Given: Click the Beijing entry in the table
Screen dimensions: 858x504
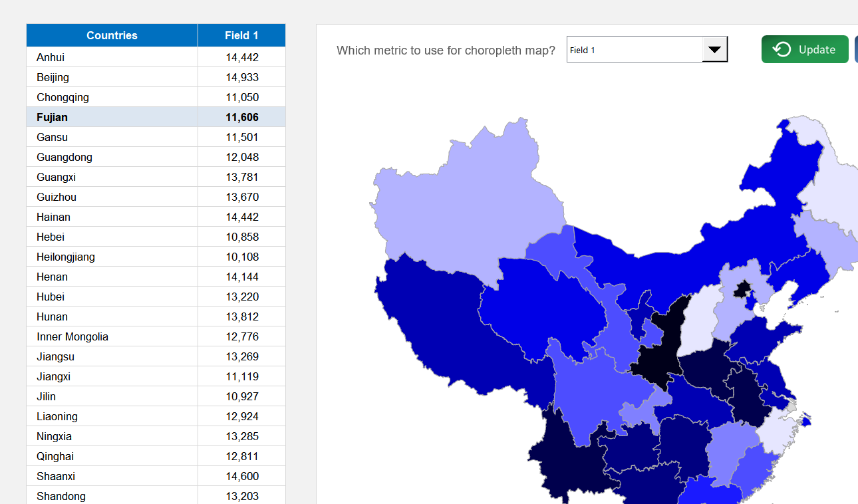Looking at the screenshot, I should tap(112, 77).
